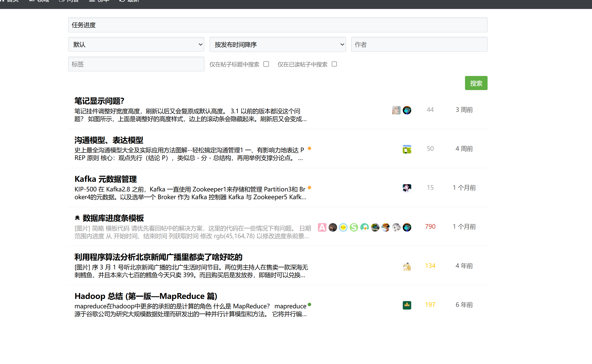Click author avatar on Kafka 元数据管理 row
Image resolution: width=592 pixels, height=364 pixels.
[407, 188]
